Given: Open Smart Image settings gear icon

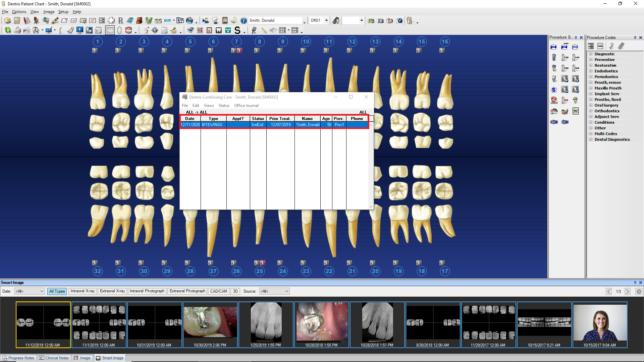Looking at the screenshot, I should point(639,291).
